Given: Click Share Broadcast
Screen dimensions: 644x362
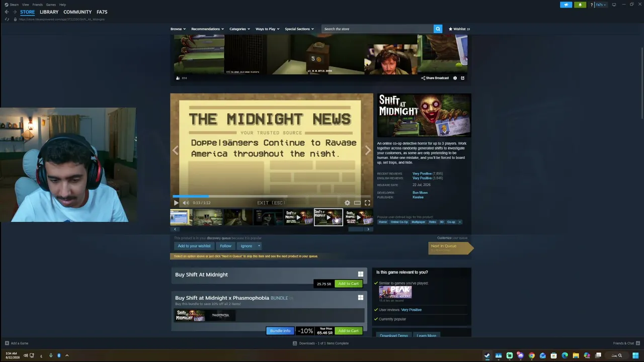Looking at the screenshot, I should tap(435, 78).
